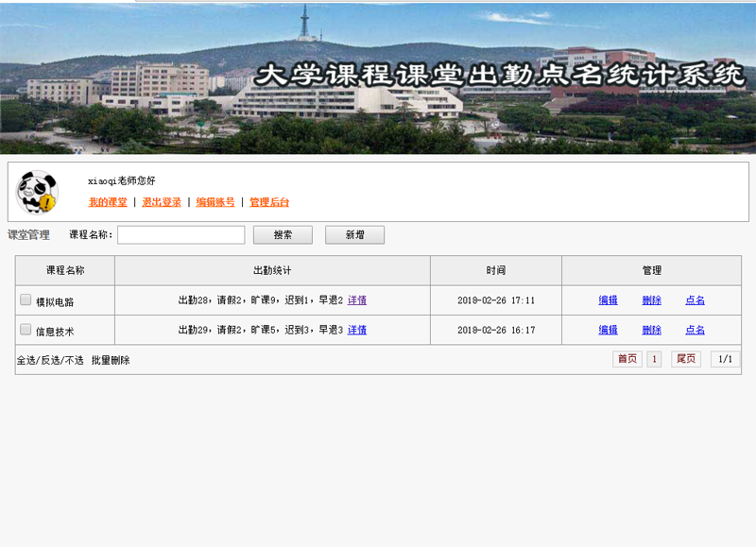This screenshot has height=547, width=756.
Task: Click 全选/反选/不选 selection control
Action: pos(50,360)
